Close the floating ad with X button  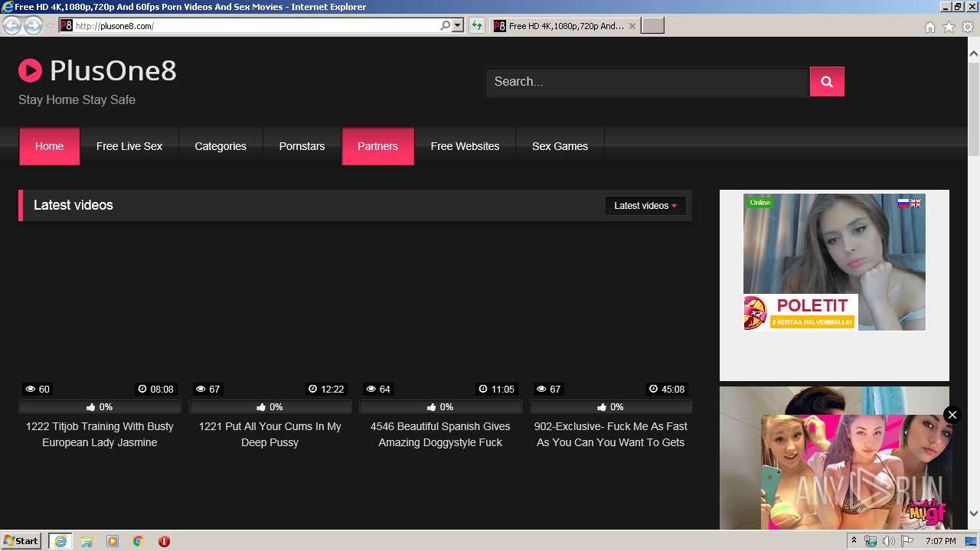pos(952,415)
